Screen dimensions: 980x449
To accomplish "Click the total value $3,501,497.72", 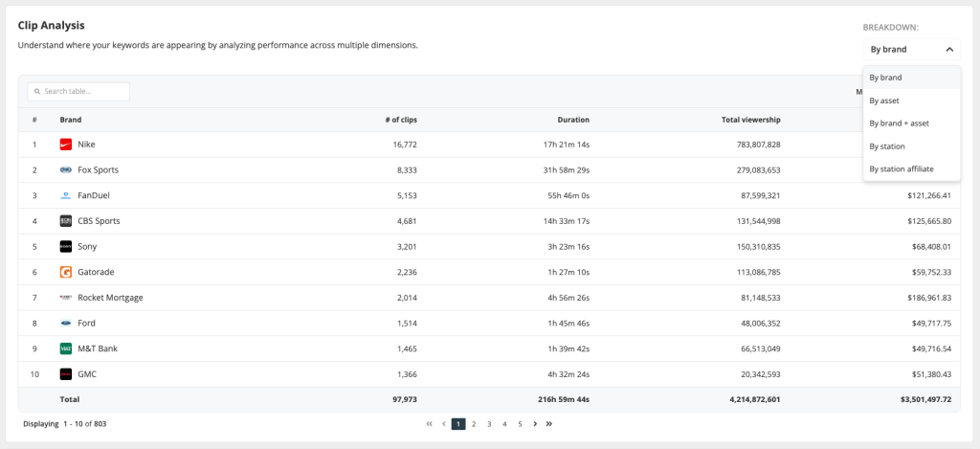I will 926,399.
